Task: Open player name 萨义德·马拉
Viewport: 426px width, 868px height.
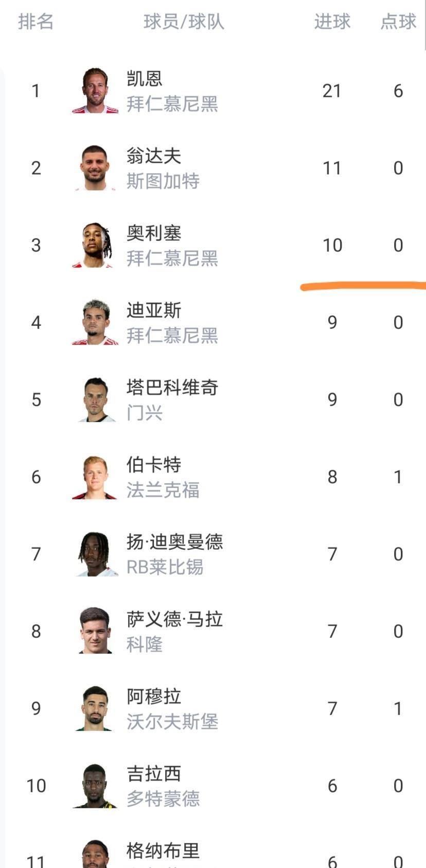Action: click(174, 619)
